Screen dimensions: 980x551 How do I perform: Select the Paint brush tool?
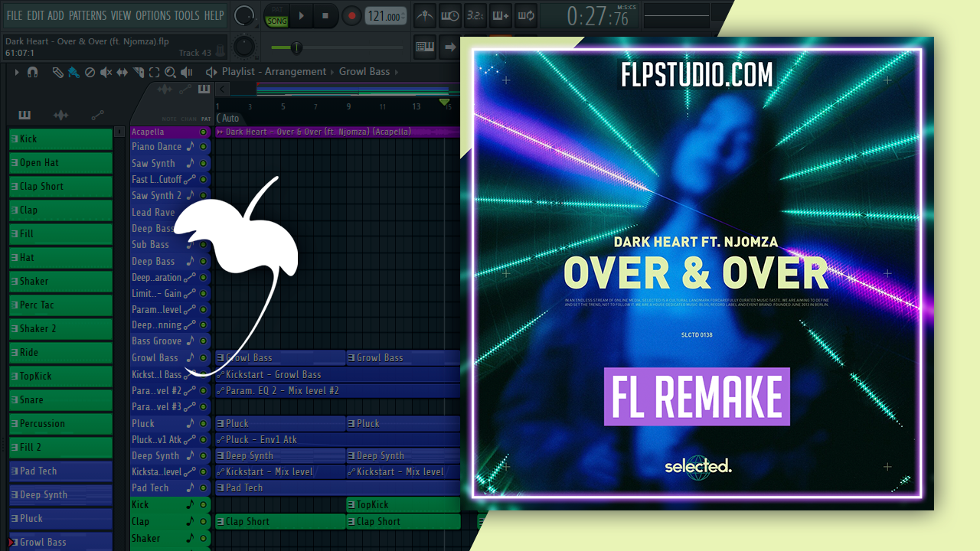pyautogui.click(x=73, y=72)
